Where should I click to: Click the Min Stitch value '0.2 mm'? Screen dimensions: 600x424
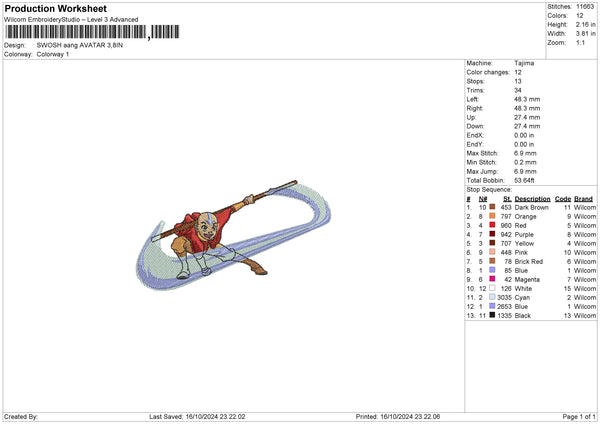(525, 162)
